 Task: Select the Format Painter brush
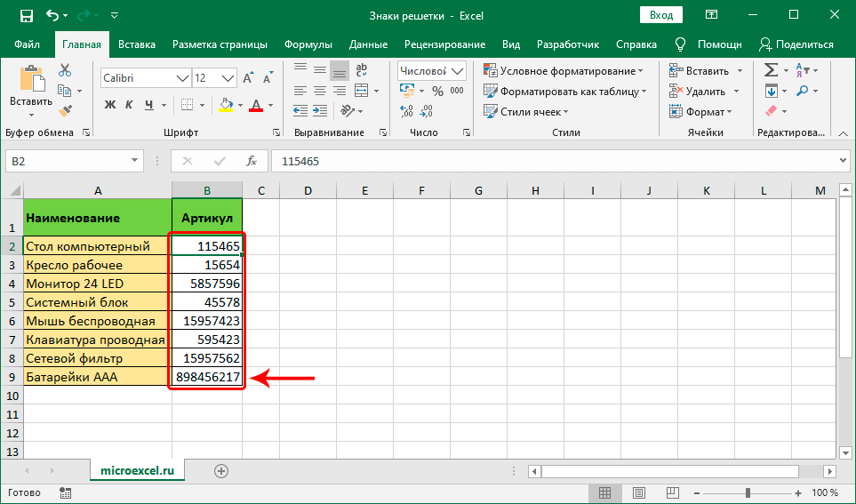click(65, 110)
